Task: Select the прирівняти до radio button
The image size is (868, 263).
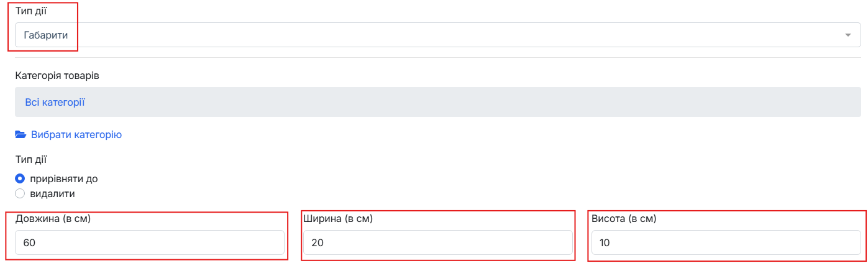Action: pos(20,178)
